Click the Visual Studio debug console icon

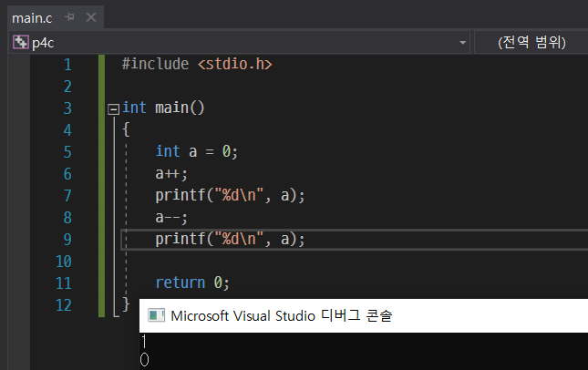156,315
